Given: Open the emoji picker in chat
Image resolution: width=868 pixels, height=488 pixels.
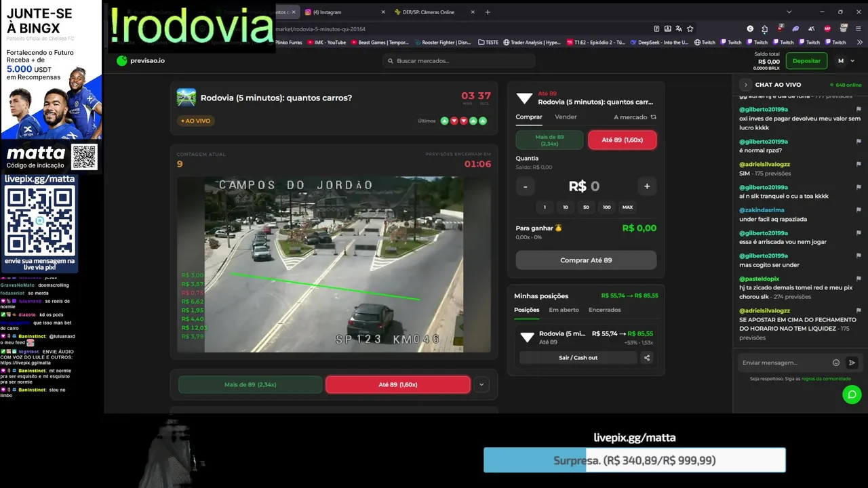Looking at the screenshot, I should [836, 363].
